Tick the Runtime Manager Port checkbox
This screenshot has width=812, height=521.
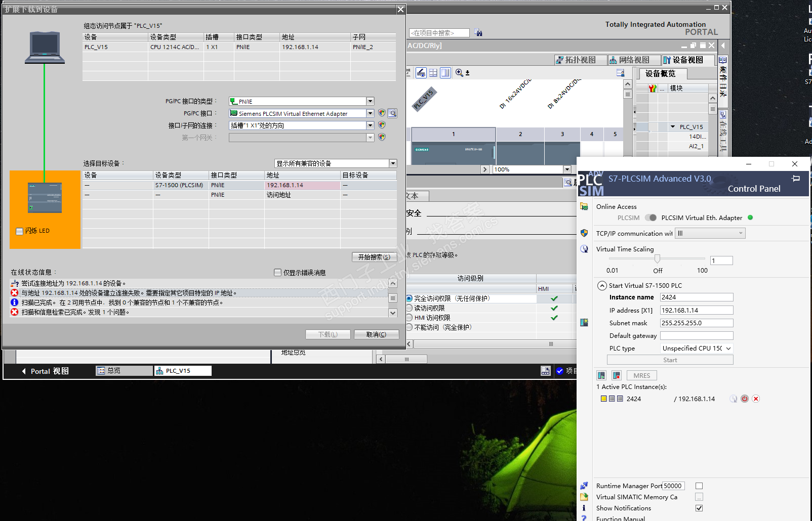(x=699, y=486)
